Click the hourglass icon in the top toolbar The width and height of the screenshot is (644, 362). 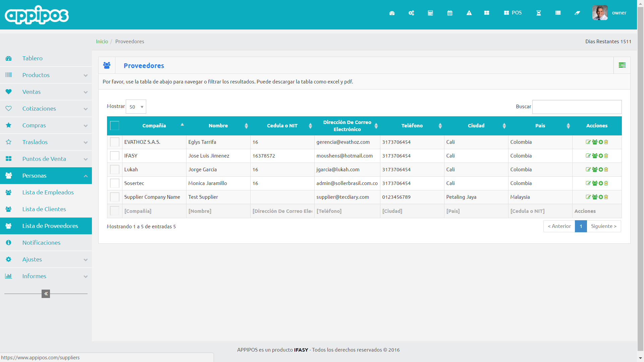click(539, 13)
